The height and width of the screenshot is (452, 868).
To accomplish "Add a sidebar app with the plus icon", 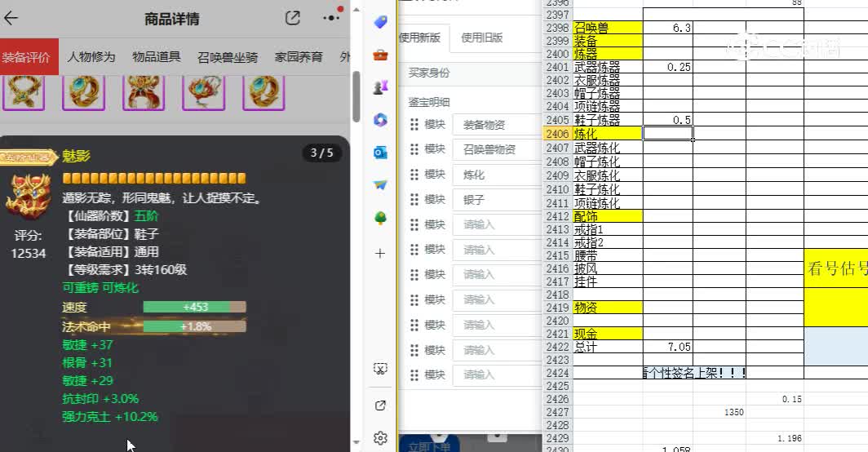I will pos(380,254).
